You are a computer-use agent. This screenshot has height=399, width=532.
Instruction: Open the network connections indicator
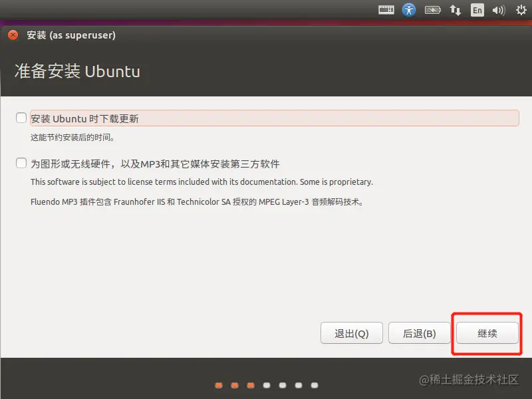tap(456, 10)
